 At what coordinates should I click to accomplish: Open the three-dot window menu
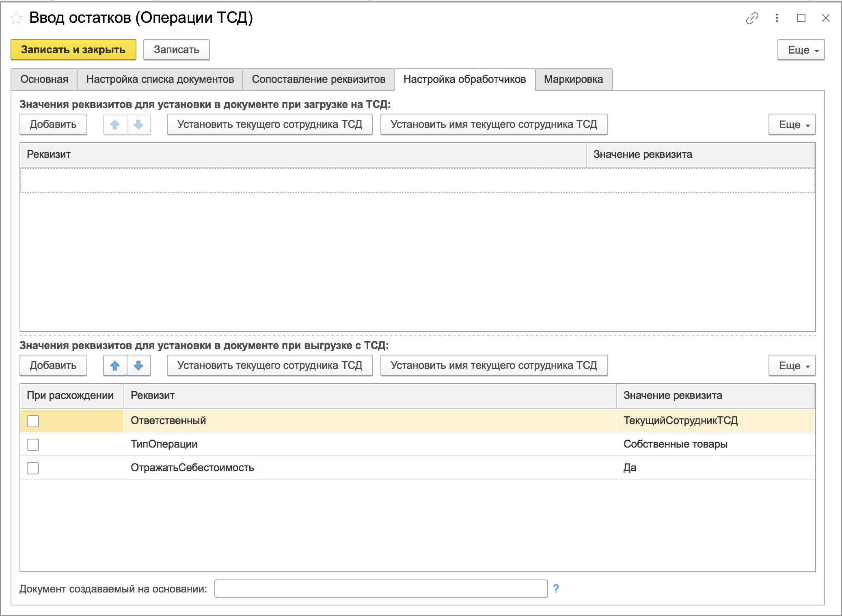coord(777,18)
